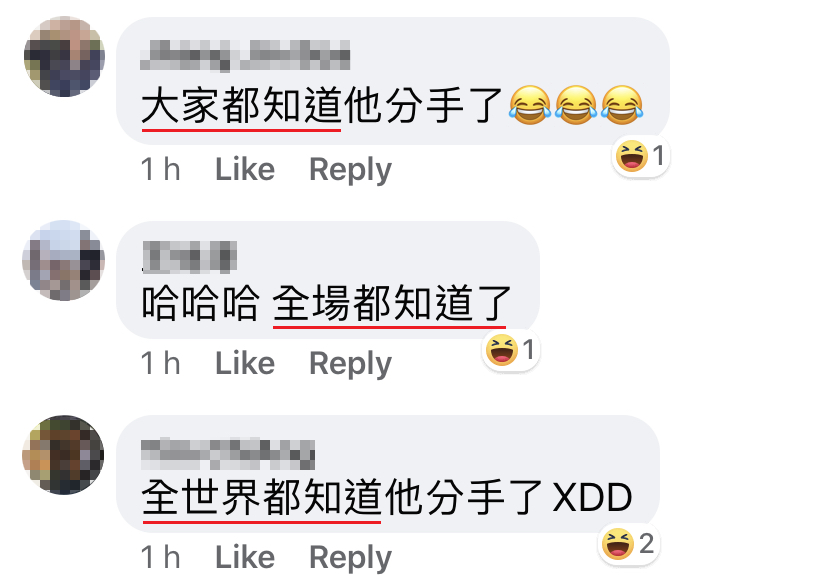
Task: Open the haha reaction count on second comment
Action: click(511, 350)
